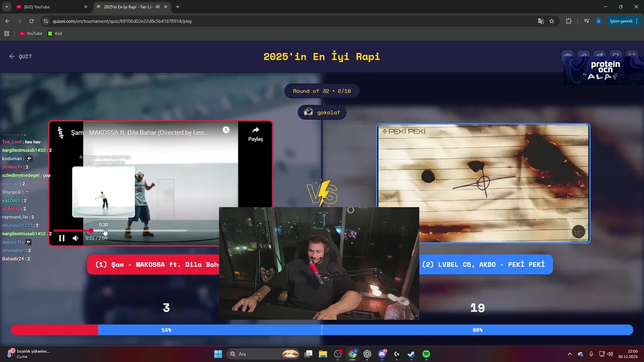
Task: Vote for (1) Şam - MAKOSSA ft. Dila Bahar
Action: (153, 264)
